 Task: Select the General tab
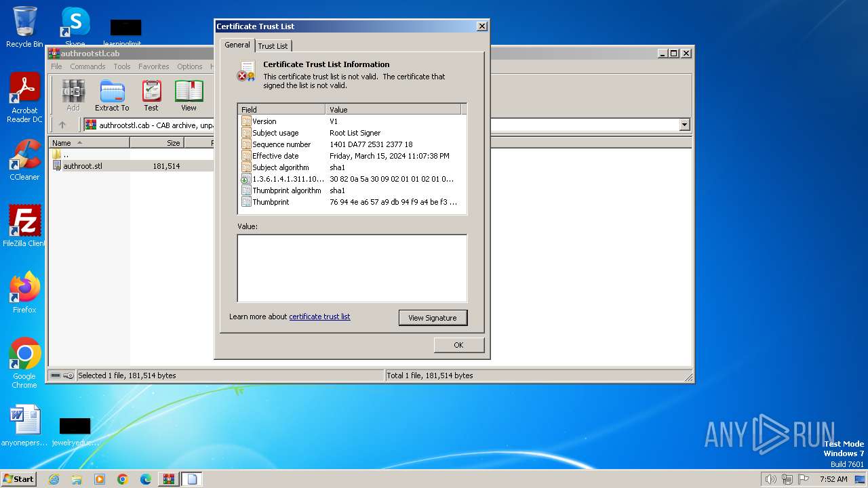237,45
